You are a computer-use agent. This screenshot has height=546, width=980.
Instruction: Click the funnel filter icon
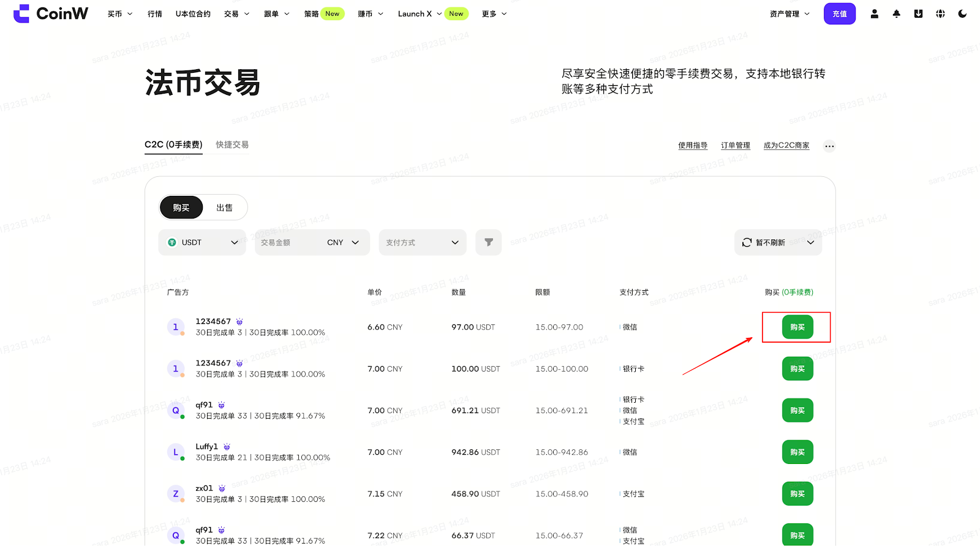[x=488, y=242]
